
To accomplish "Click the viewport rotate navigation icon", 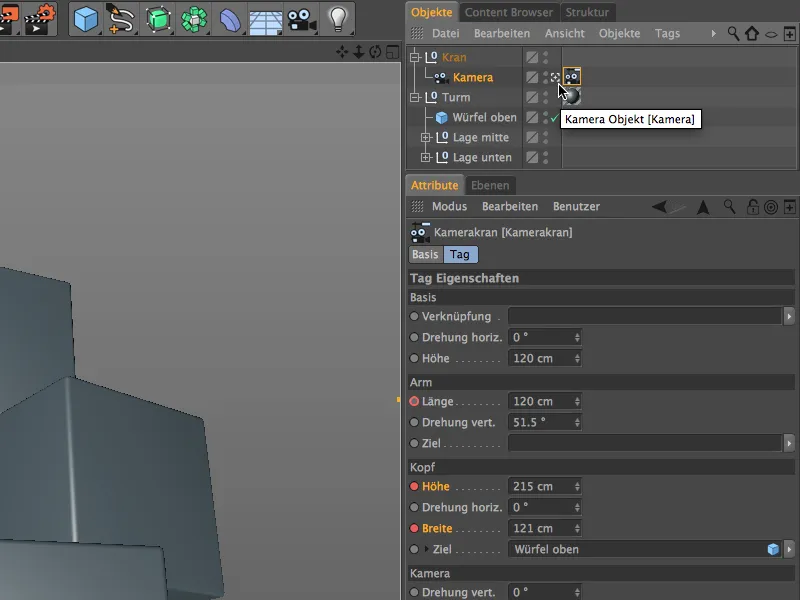I will pyautogui.click(x=376, y=52).
